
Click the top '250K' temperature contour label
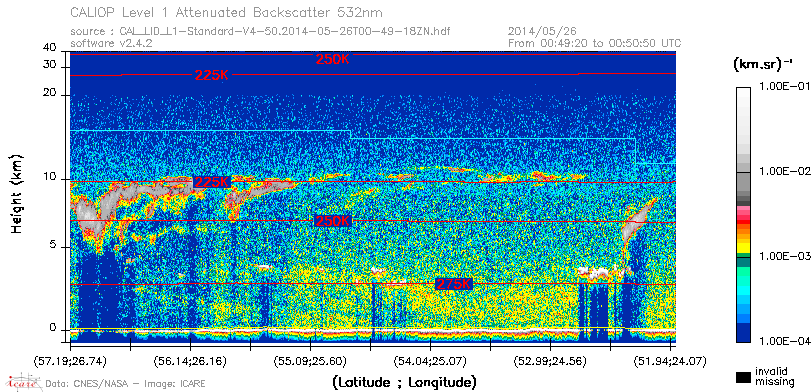[333, 59]
